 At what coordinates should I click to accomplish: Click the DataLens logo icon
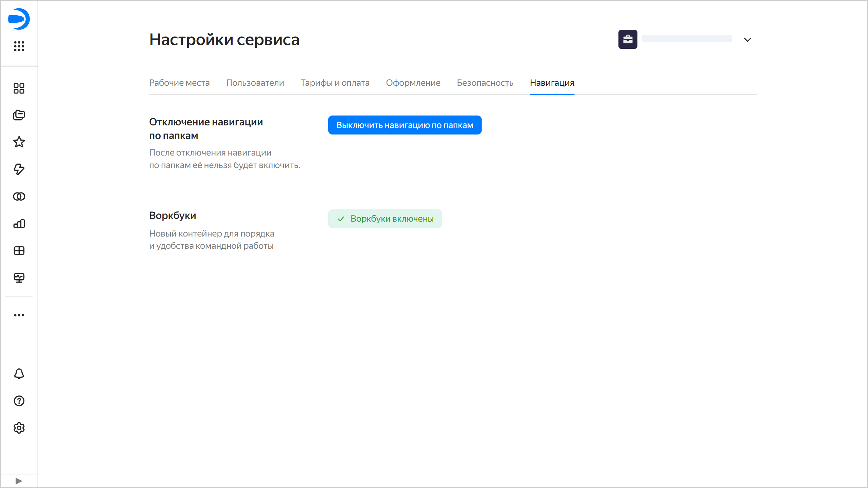coord(19,19)
